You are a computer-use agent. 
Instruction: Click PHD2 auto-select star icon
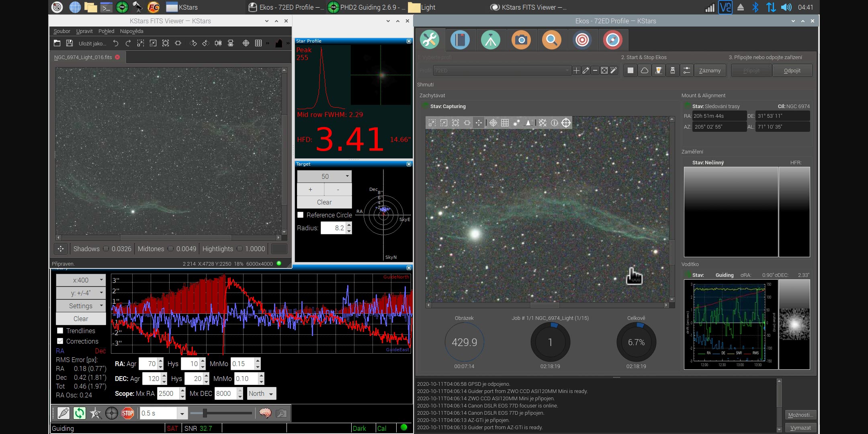96,413
